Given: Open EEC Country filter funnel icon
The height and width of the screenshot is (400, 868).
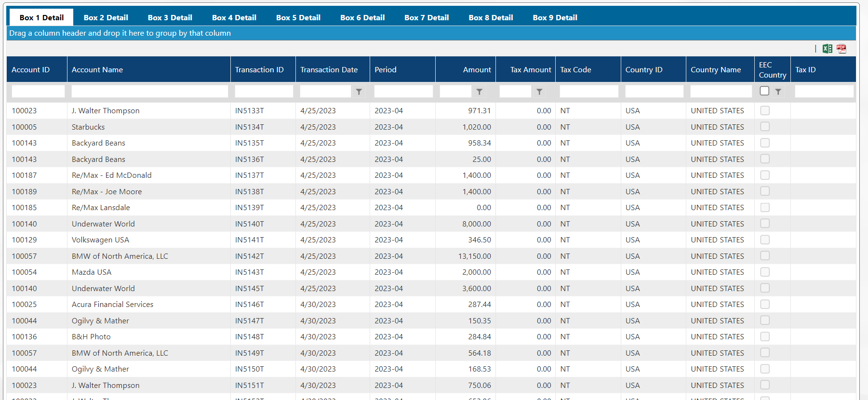Looking at the screenshot, I should [778, 92].
